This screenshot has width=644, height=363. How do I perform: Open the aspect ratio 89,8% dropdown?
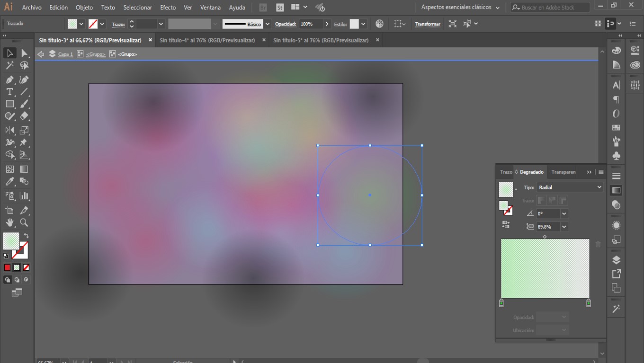pos(564,227)
